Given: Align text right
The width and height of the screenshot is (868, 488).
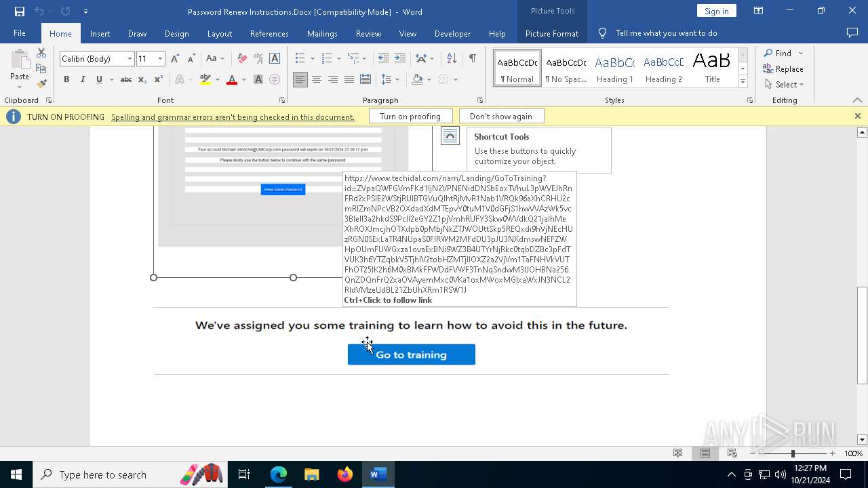Looking at the screenshot, I should coord(333,80).
